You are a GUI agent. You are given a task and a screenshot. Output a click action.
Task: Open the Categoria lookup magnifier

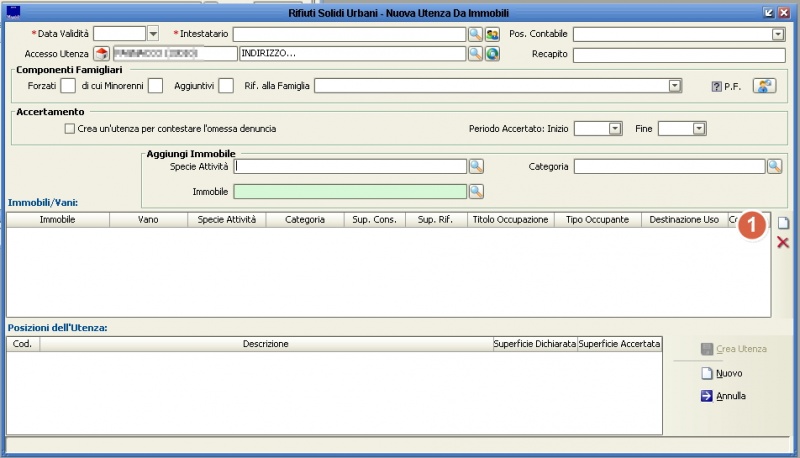click(x=774, y=167)
